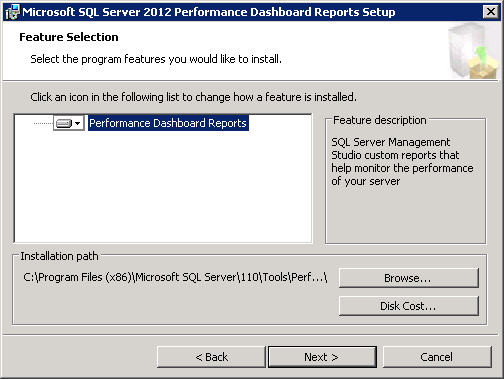
Task: Click 'Select the program features' instruction text
Action: pos(156,59)
